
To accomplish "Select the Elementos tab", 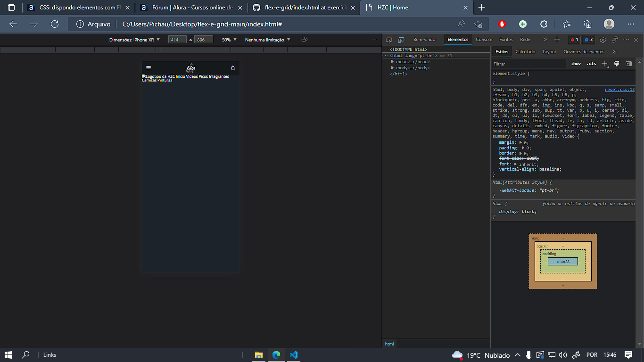I will (x=458, y=40).
